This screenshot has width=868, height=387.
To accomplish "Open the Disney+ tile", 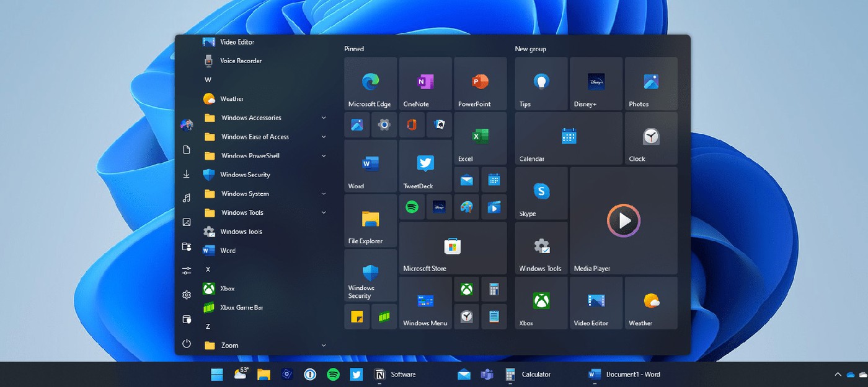I will [595, 84].
